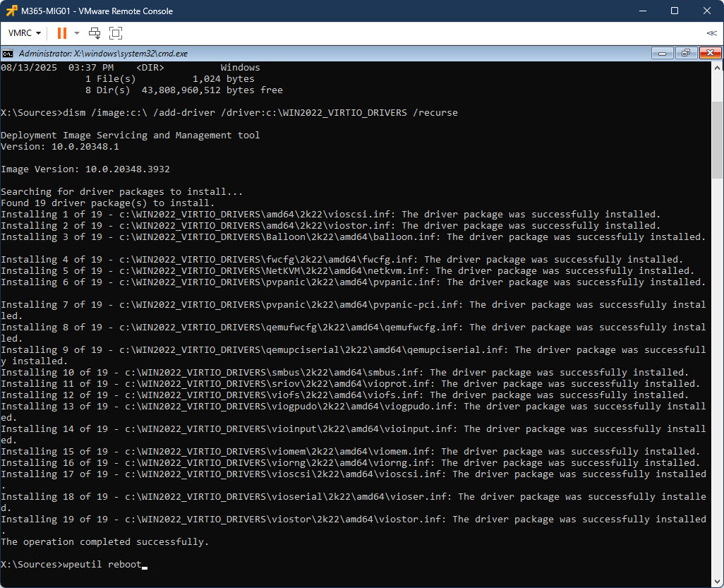The image size is (724, 588).
Task: Click the 'Installing 5 of 19' netkvm.inf line
Action: pyautogui.click(x=348, y=270)
